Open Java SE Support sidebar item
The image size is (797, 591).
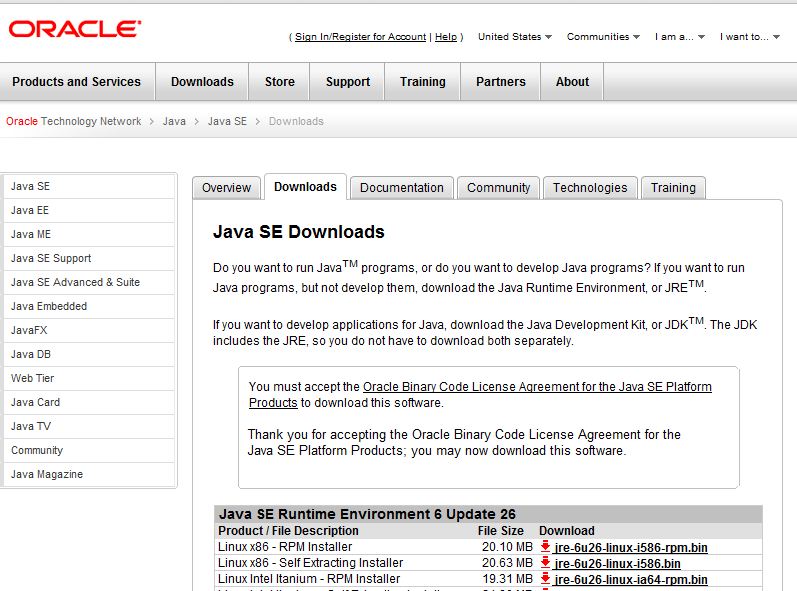[x=89, y=258]
